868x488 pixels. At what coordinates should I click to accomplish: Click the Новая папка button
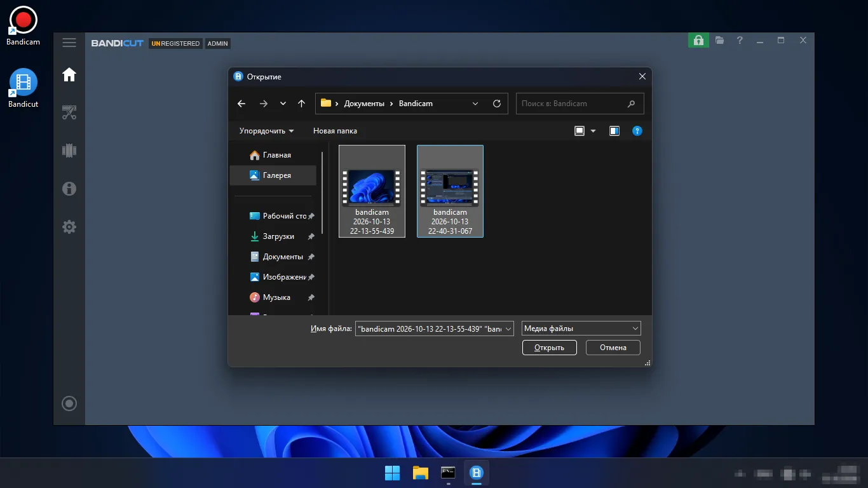tap(335, 131)
